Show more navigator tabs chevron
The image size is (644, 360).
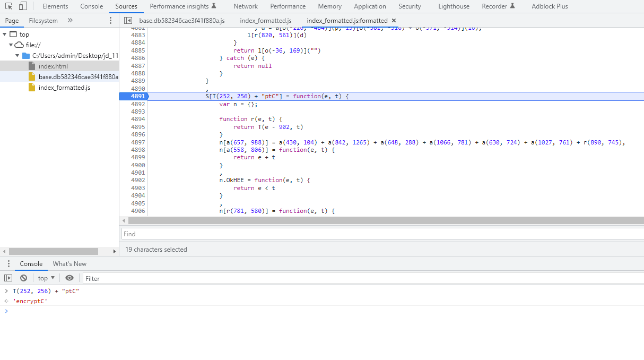70,20
